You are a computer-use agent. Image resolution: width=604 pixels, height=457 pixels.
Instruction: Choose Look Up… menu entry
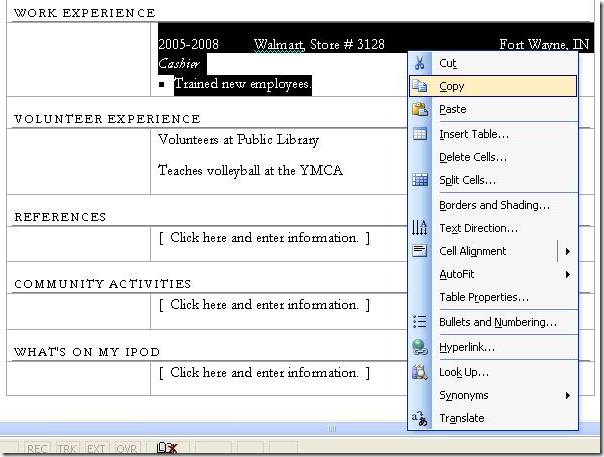(x=493, y=372)
